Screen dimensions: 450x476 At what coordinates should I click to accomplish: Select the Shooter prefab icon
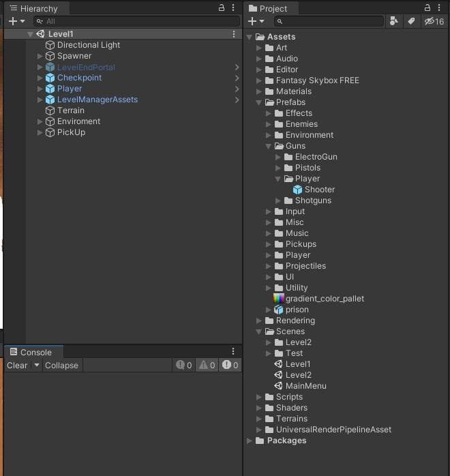pyautogui.click(x=297, y=190)
